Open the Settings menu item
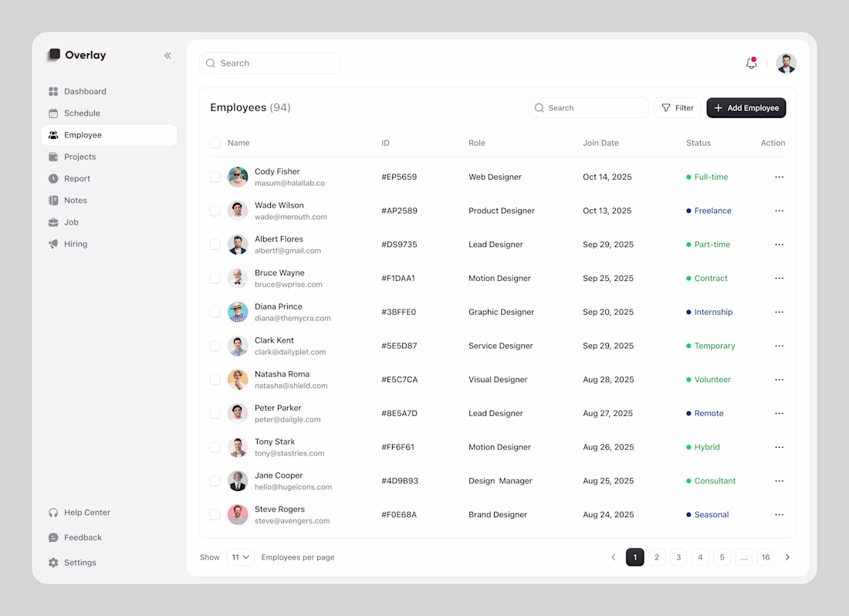Viewport: 849px width, 616px height. (x=72, y=563)
